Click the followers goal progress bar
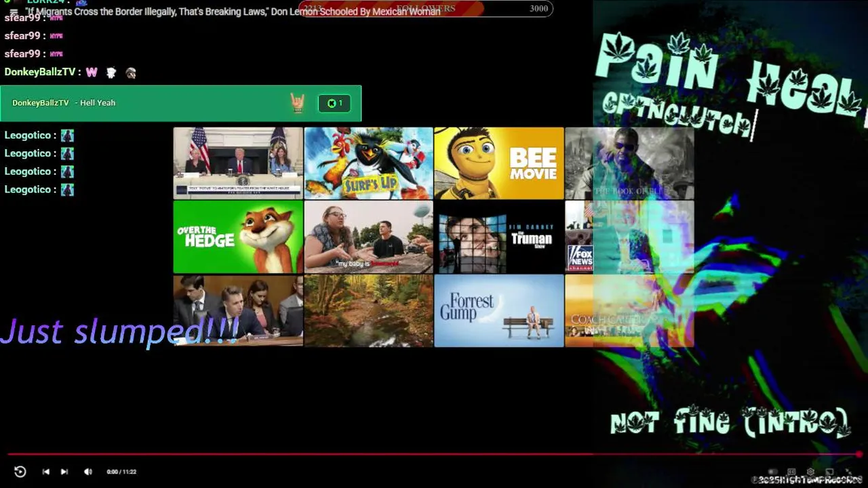The height and width of the screenshot is (488, 868). pos(426,9)
